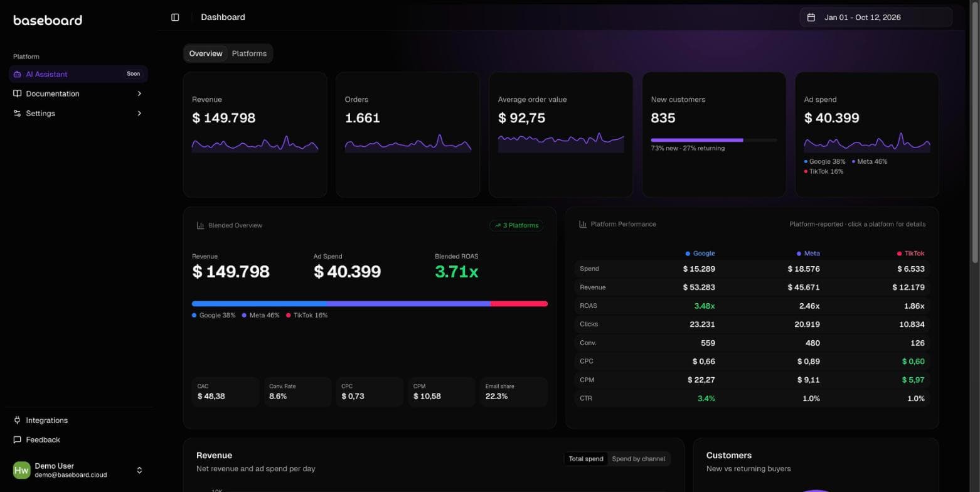Select the Spend by channel chart view

point(639,459)
